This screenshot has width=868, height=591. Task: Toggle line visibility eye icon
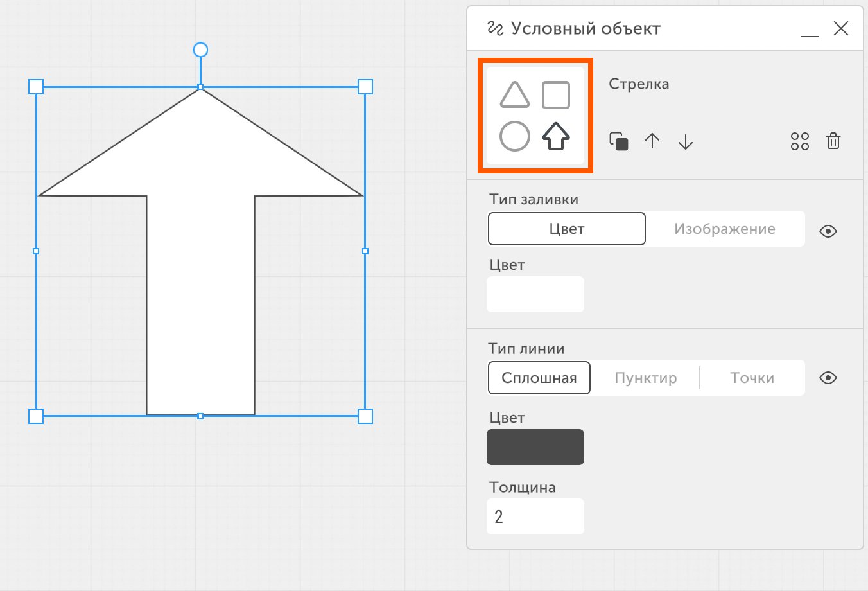[828, 378]
